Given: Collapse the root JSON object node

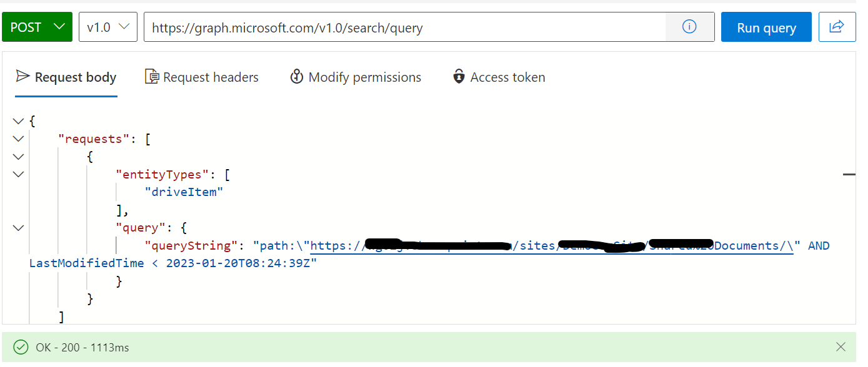Looking at the screenshot, I should click(x=18, y=120).
